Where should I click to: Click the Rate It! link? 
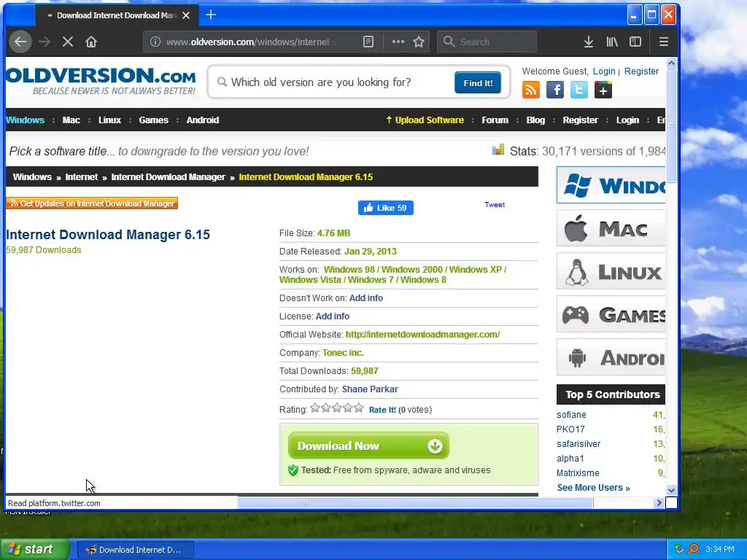(x=382, y=410)
